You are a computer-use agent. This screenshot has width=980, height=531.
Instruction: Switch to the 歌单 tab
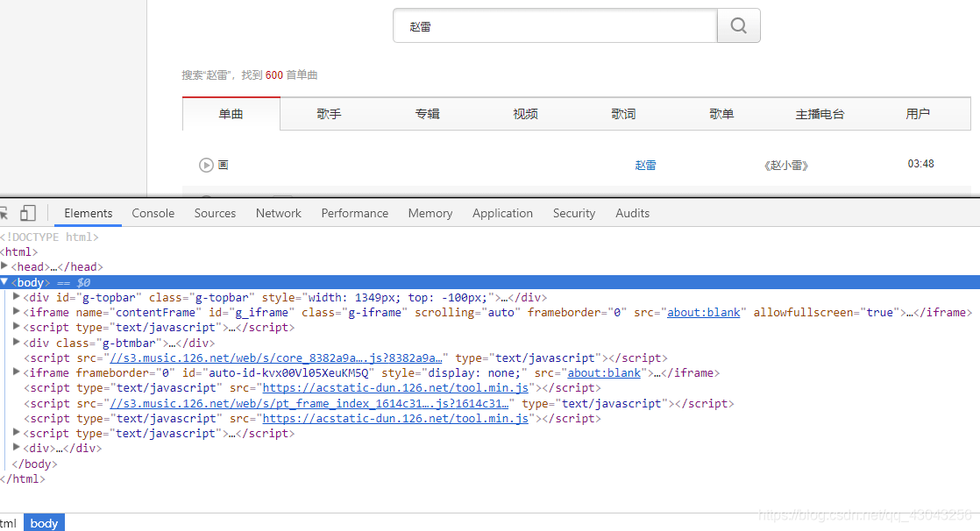[722, 114]
